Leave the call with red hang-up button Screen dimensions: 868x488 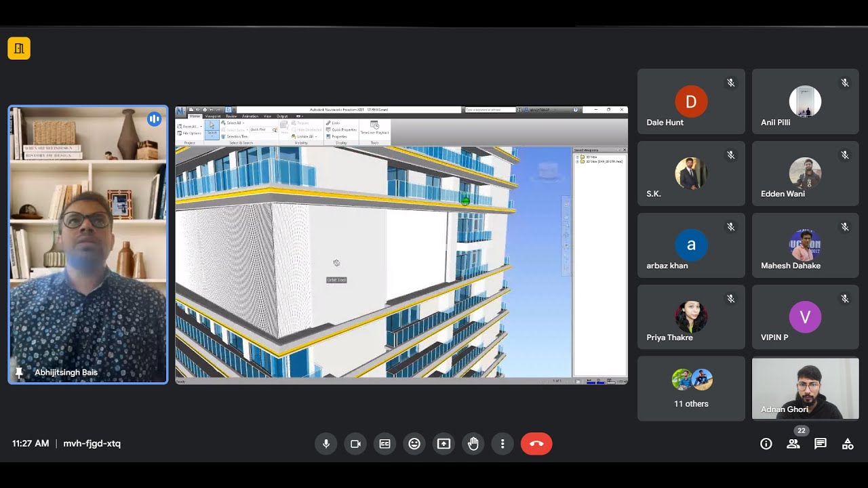(536, 443)
